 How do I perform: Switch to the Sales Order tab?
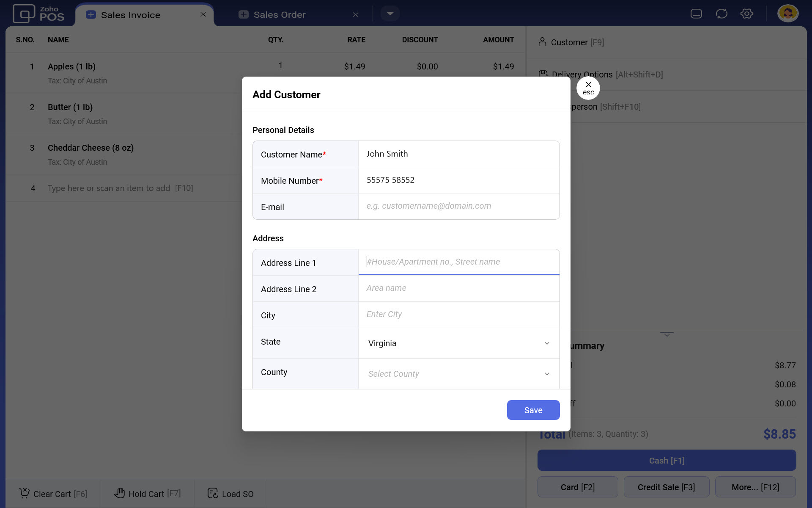279,15
